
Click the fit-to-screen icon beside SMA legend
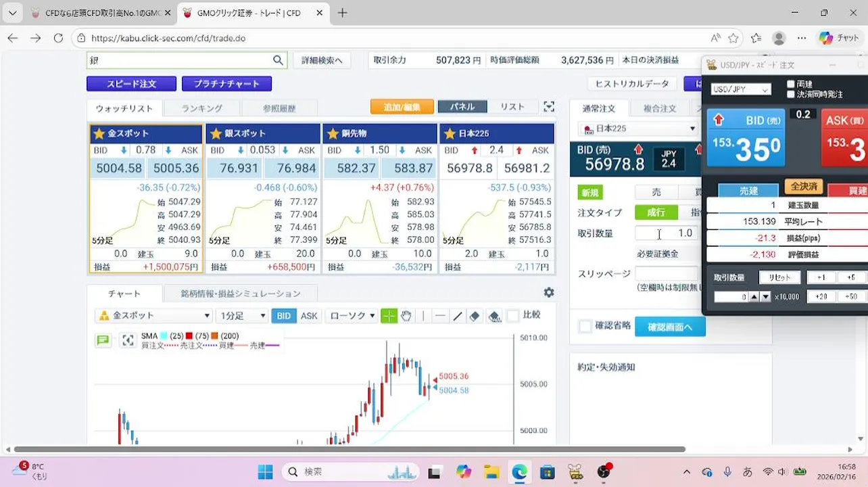tap(128, 340)
